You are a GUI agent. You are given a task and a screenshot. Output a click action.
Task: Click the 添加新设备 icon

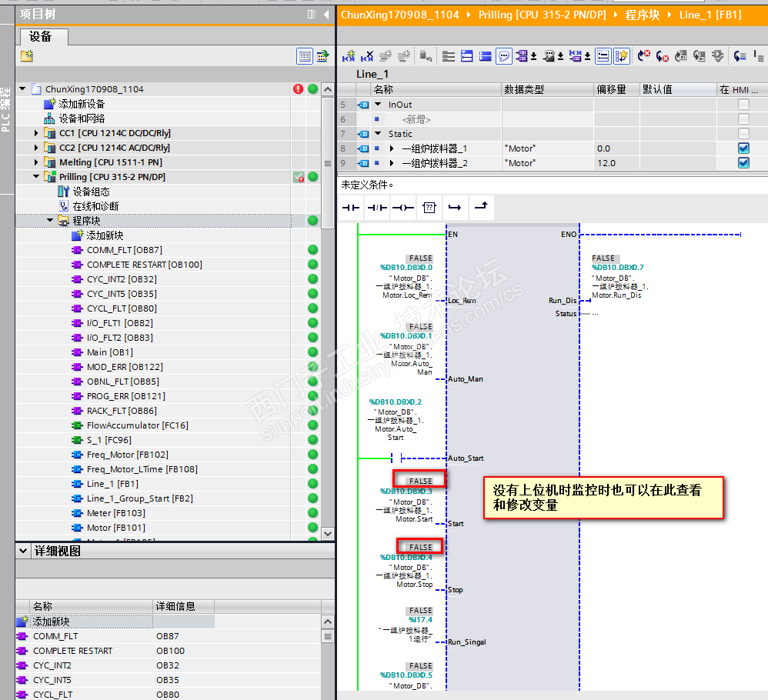(50, 104)
